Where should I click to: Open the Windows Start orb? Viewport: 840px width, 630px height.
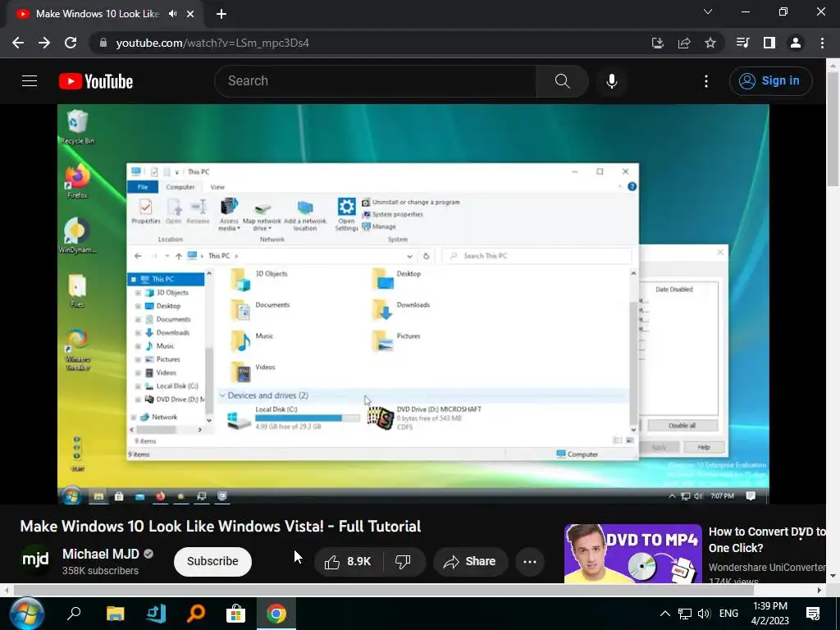coord(27,614)
